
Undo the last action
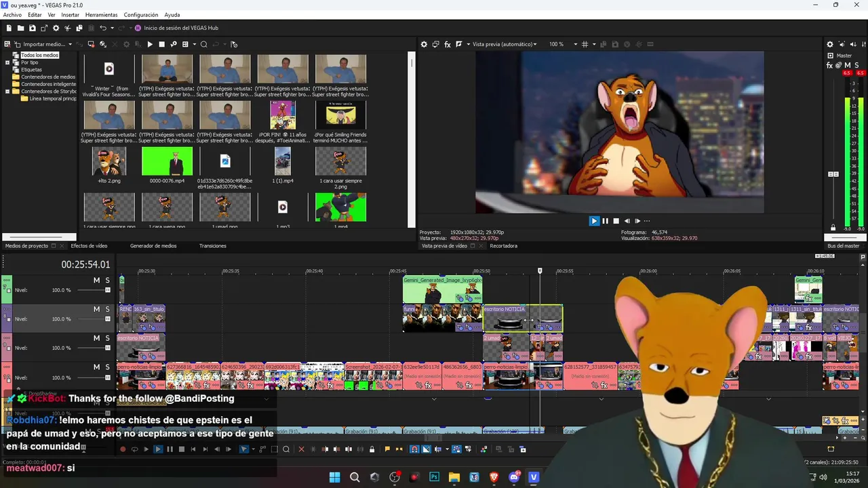(x=103, y=28)
